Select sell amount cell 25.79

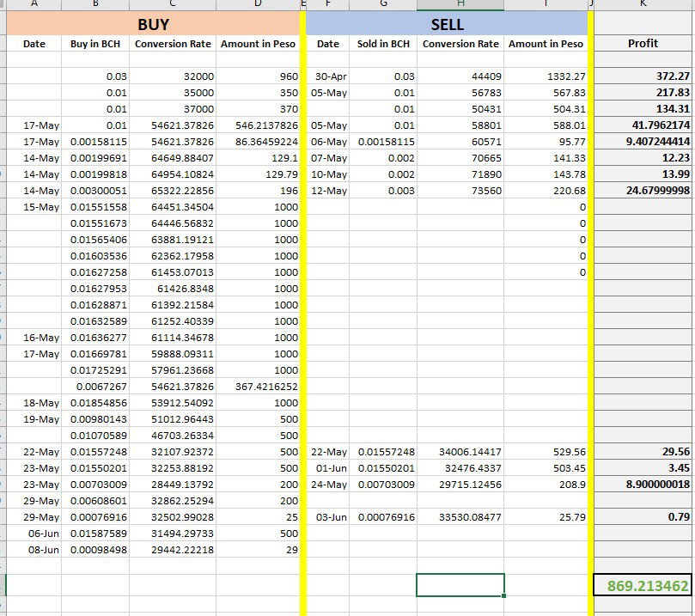tap(546, 517)
